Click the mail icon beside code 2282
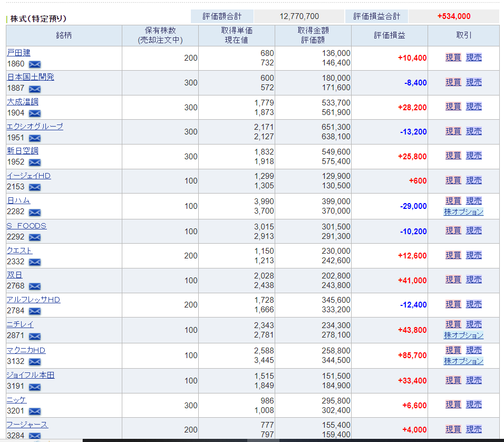This screenshot has width=504, height=442. 35,213
